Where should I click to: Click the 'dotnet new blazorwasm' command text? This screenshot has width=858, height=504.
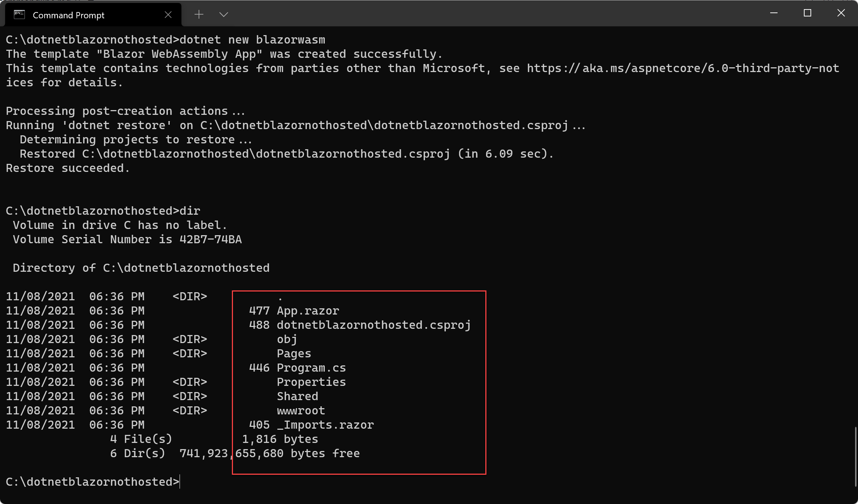[x=252, y=40]
